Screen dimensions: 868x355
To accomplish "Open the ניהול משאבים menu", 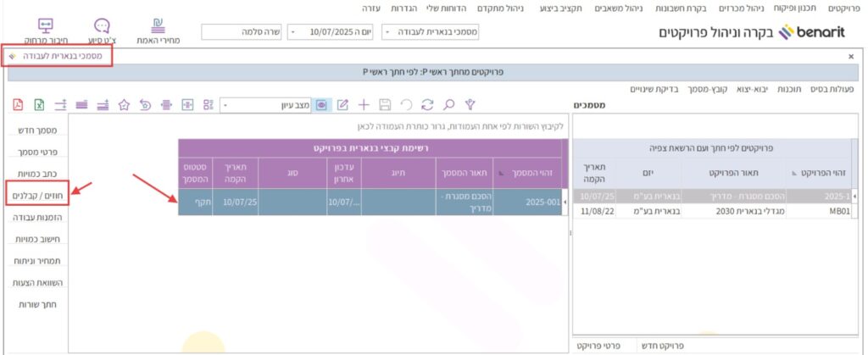I will 626,8.
